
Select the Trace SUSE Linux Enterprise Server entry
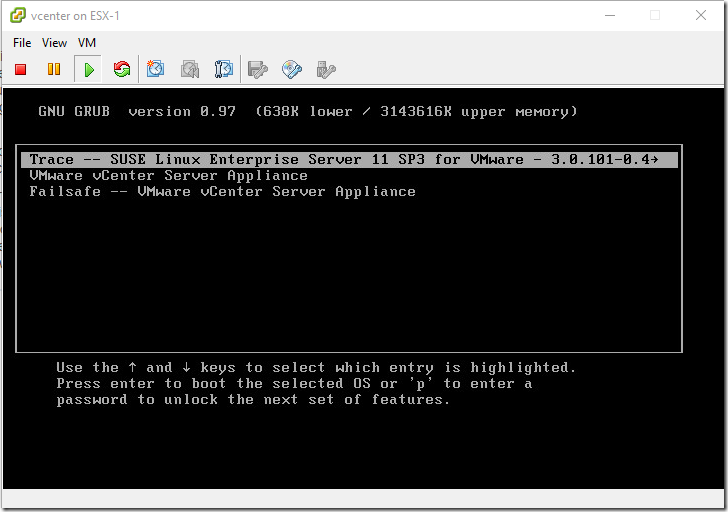[349, 159]
